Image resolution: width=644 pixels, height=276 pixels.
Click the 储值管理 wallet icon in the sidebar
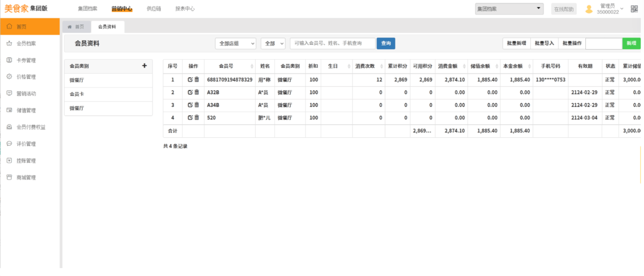9,110
